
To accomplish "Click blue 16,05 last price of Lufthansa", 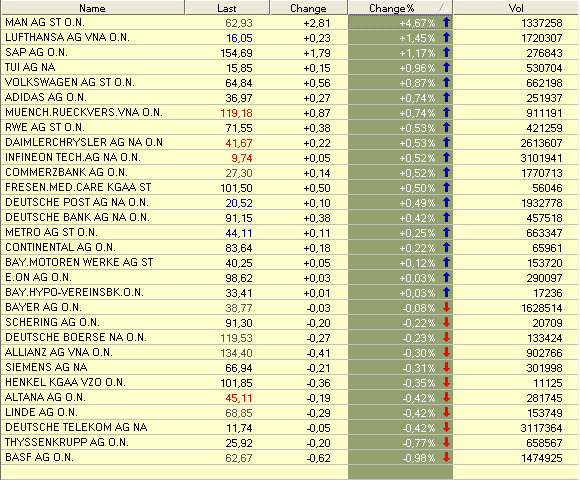I will tap(239, 38).
